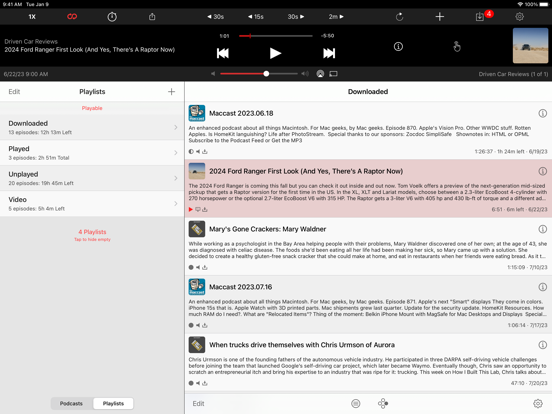
Task: Select the Maccast 2023.06.18 episode title
Action: [241, 113]
